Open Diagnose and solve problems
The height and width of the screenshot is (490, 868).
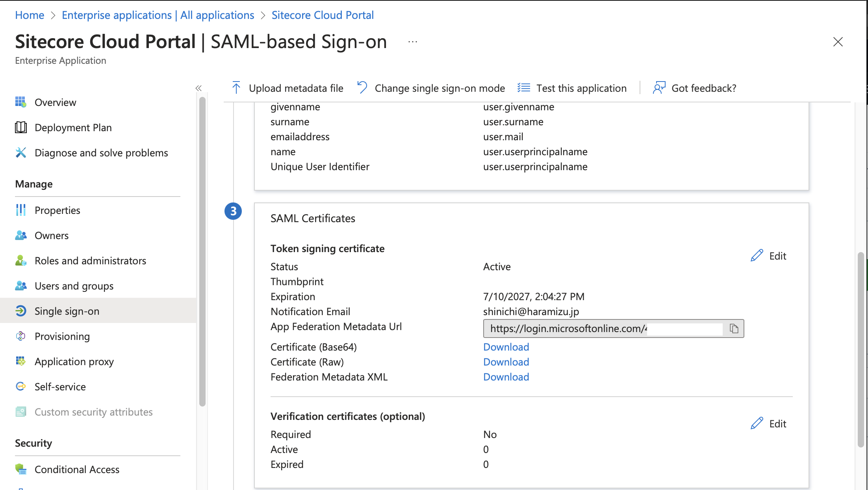98,153
